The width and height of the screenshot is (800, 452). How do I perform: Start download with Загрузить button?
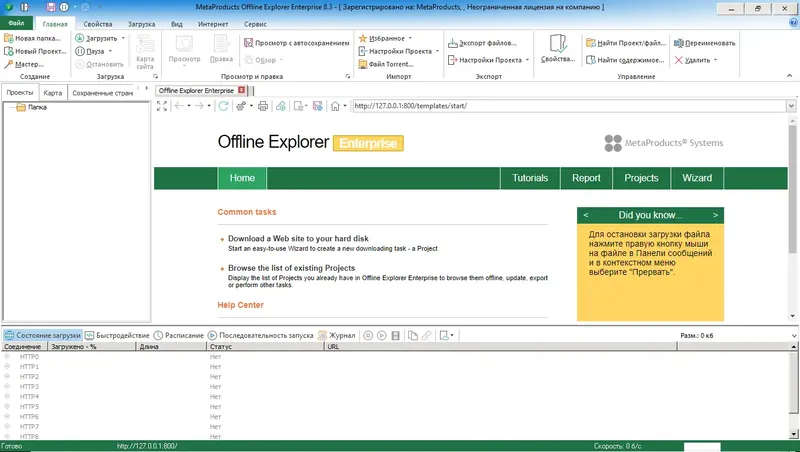[96, 38]
